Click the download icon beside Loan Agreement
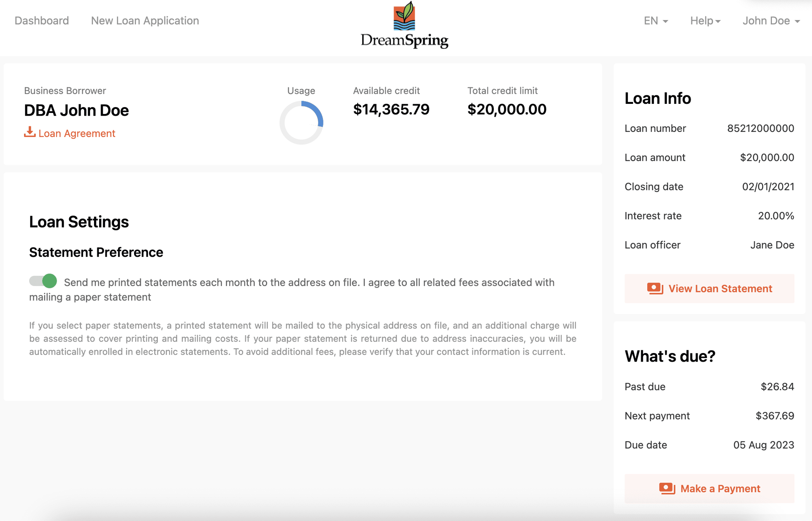The image size is (812, 521). click(30, 133)
